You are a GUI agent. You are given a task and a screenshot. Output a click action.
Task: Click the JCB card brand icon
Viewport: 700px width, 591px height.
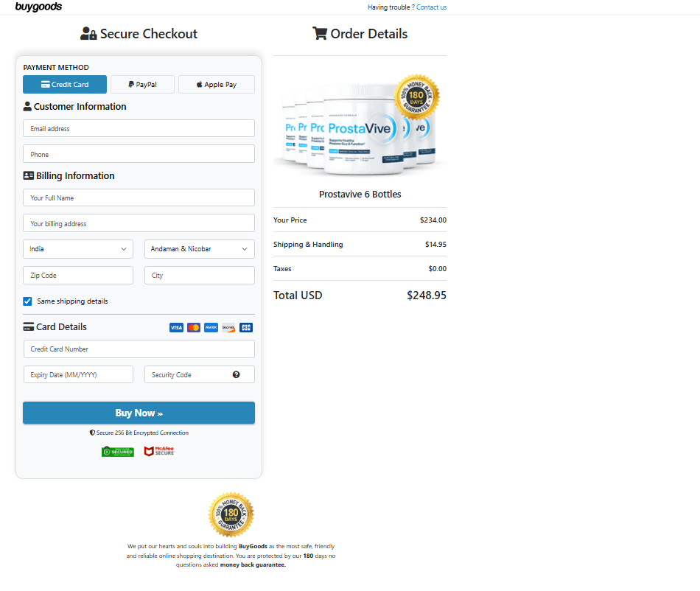point(246,327)
